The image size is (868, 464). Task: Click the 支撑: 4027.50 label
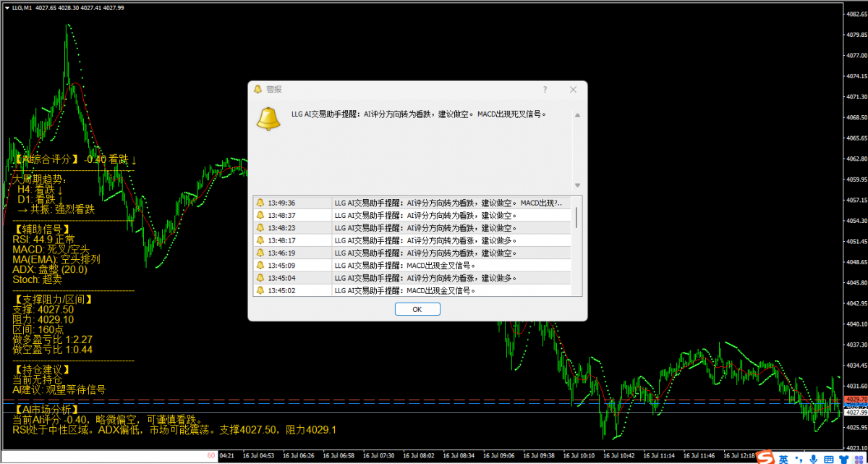[x=43, y=309]
